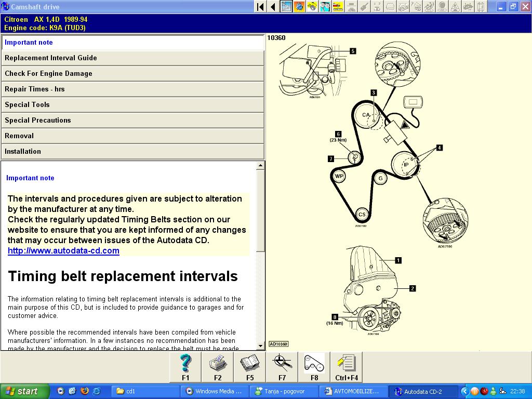Click the Timing belt replacement intervals heading

point(123,276)
